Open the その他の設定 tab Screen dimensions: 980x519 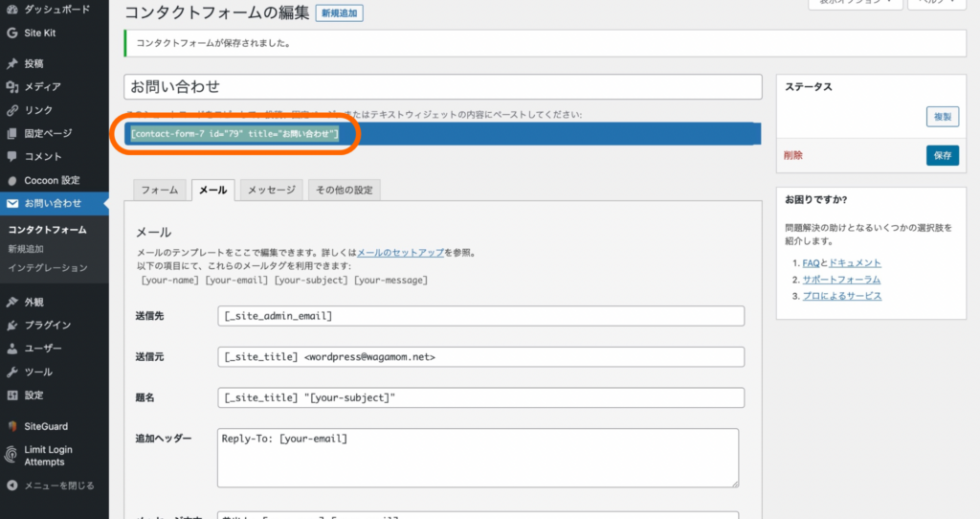344,190
